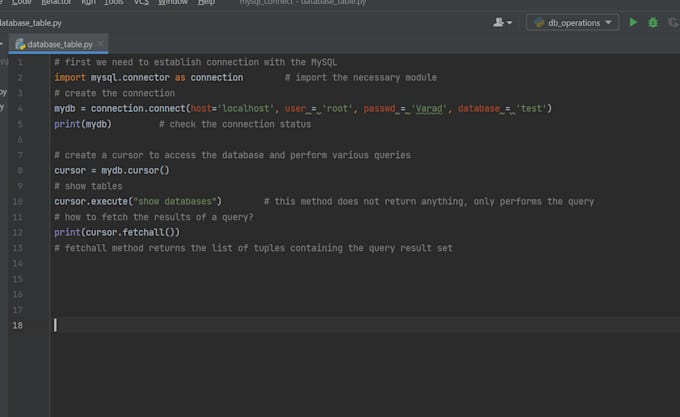Click the database_table.py breadcrumb in navigation bar
Screen dimensions: 680x417
[x=30, y=23]
